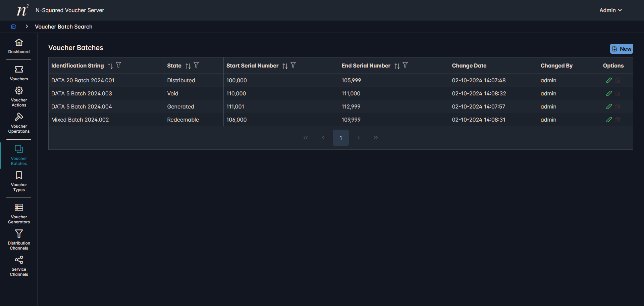Click the home breadcrumb icon
The image size is (644, 306).
[x=13, y=27]
